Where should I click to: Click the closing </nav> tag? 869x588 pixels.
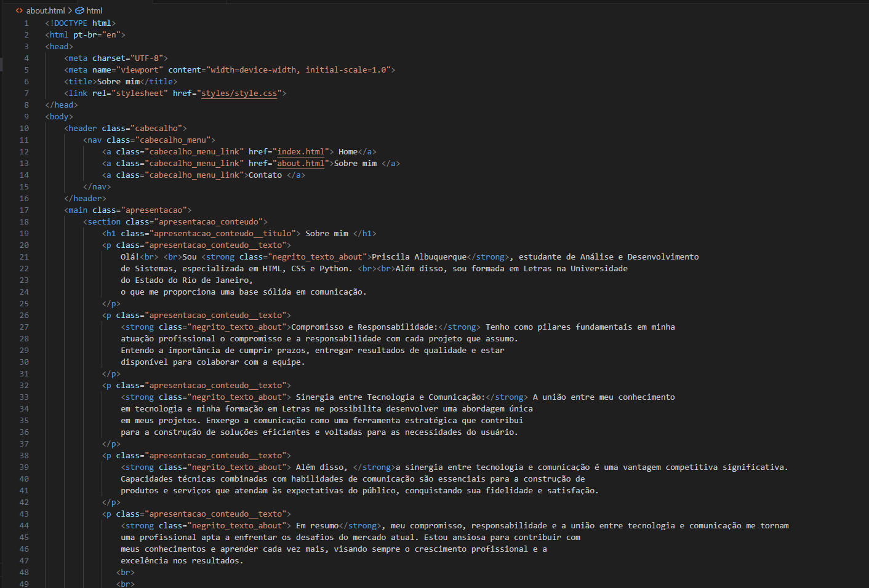click(97, 187)
